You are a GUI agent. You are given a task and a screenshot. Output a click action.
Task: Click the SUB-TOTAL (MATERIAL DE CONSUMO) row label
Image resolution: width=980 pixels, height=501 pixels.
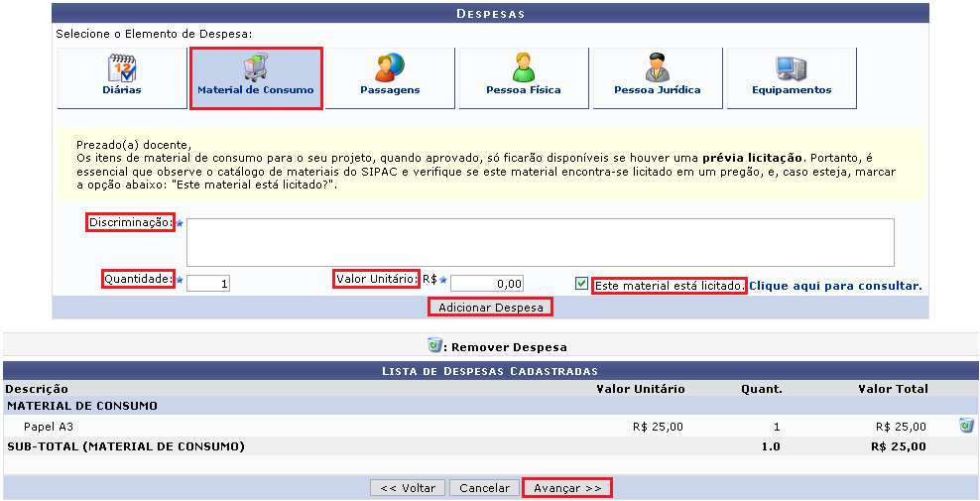pyautogui.click(x=126, y=446)
